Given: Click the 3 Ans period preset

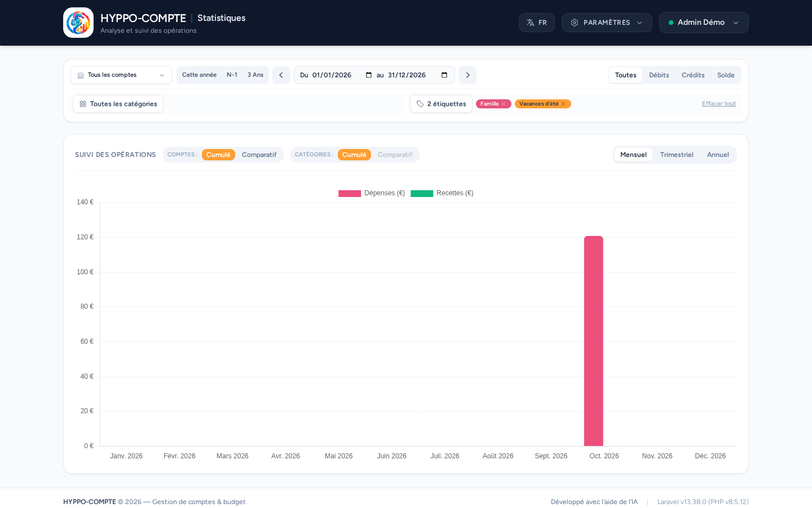Looking at the screenshot, I should tap(255, 75).
